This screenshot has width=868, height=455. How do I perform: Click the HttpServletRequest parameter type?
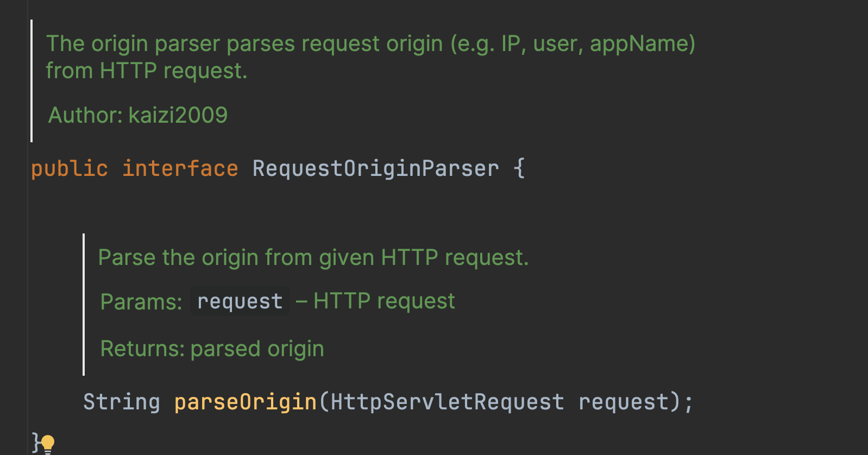[x=447, y=402]
